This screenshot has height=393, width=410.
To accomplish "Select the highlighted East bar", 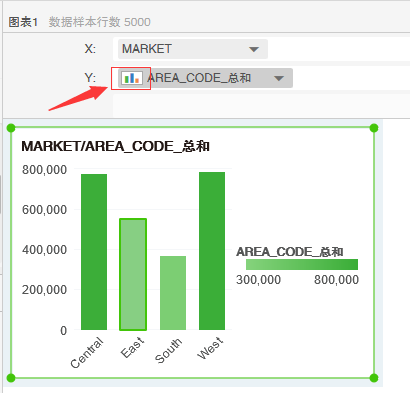I will pyautogui.click(x=133, y=274).
